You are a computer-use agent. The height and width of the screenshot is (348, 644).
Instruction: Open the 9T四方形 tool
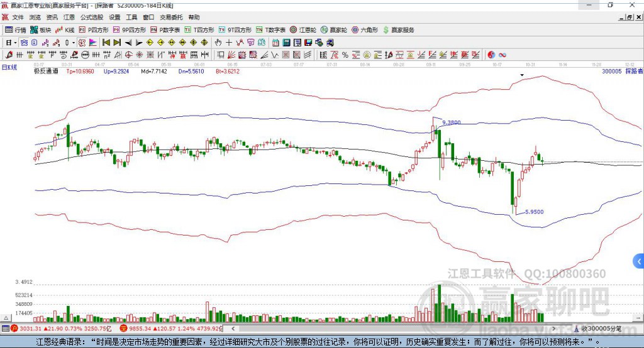(235, 30)
